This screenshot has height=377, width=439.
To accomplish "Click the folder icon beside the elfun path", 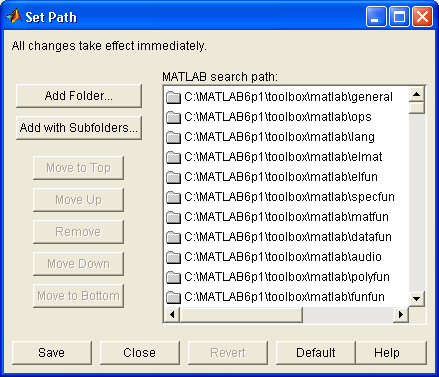I will click(x=173, y=177).
